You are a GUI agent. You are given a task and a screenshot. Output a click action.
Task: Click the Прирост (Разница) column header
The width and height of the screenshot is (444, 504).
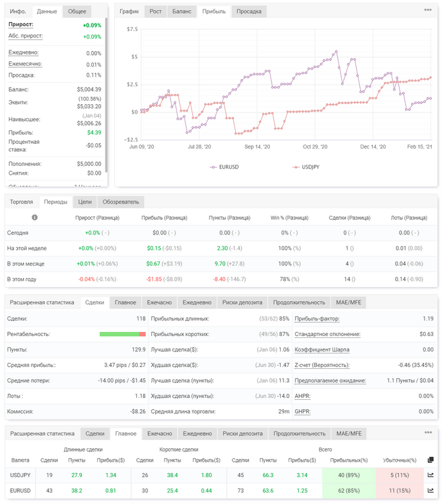coord(97,218)
